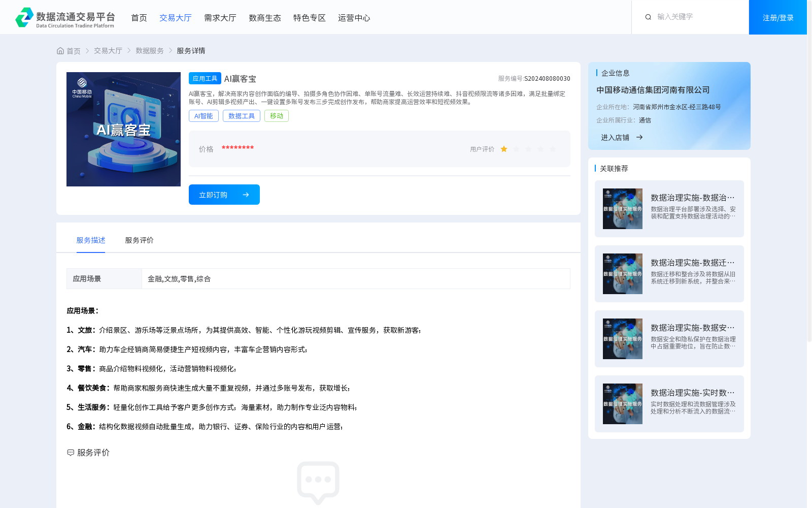Click the 注册/登录 button
Screen dimensions: 812x508
coord(778,17)
